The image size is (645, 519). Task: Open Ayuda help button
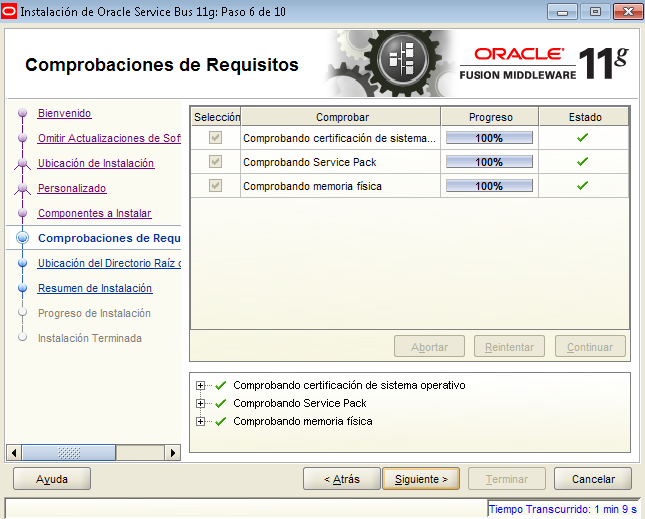pyautogui.click(x=52, y=479)
